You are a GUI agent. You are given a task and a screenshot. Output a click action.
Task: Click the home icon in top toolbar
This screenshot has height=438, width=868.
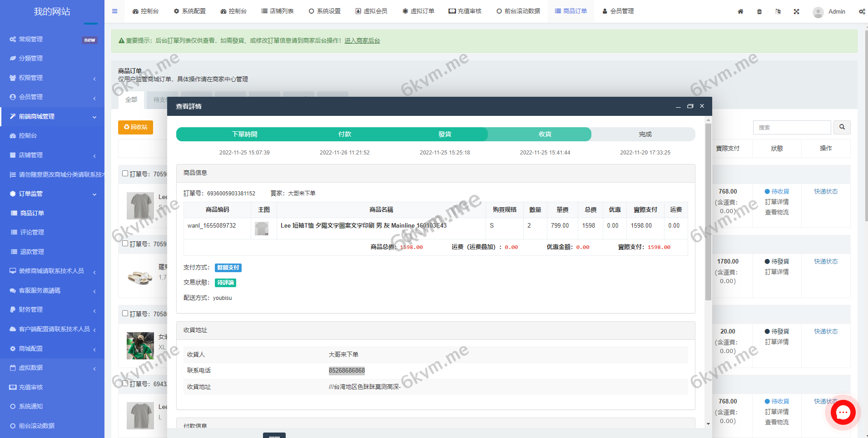click(x=741, y=11)
